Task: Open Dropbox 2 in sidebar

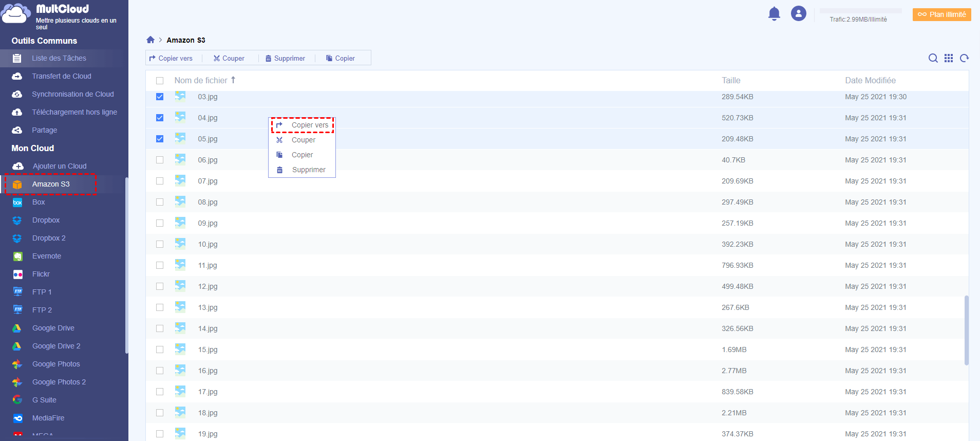Action: tap(49, 238)
